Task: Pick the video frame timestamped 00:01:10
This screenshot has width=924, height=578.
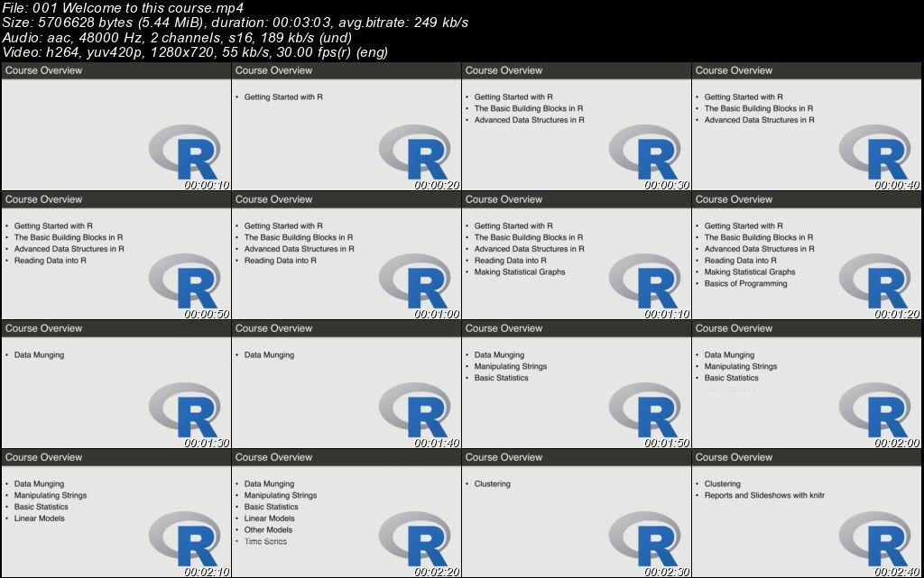Action: pos(577,255)
